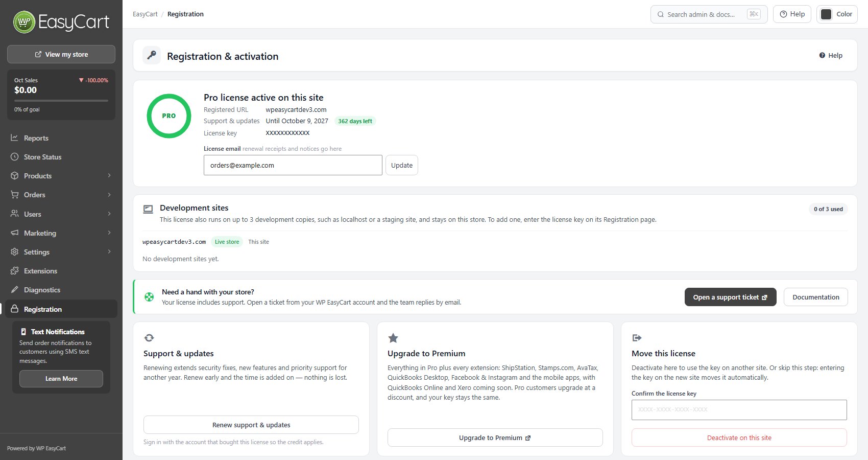Click Renew support & updates
The image size is (868, 460).
pos(251,425)
